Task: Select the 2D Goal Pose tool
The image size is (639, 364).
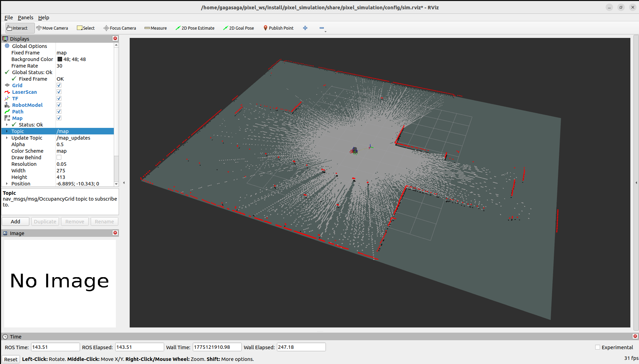Action: coord(238,28)
